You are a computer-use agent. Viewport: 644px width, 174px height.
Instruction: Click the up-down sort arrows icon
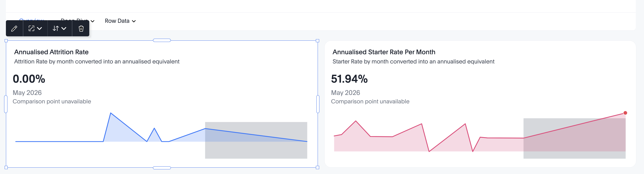56,28
